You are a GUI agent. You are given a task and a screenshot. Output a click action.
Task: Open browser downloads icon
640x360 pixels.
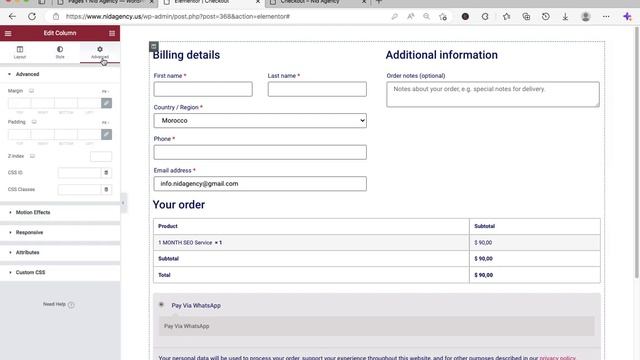click(x=565, y=17)
